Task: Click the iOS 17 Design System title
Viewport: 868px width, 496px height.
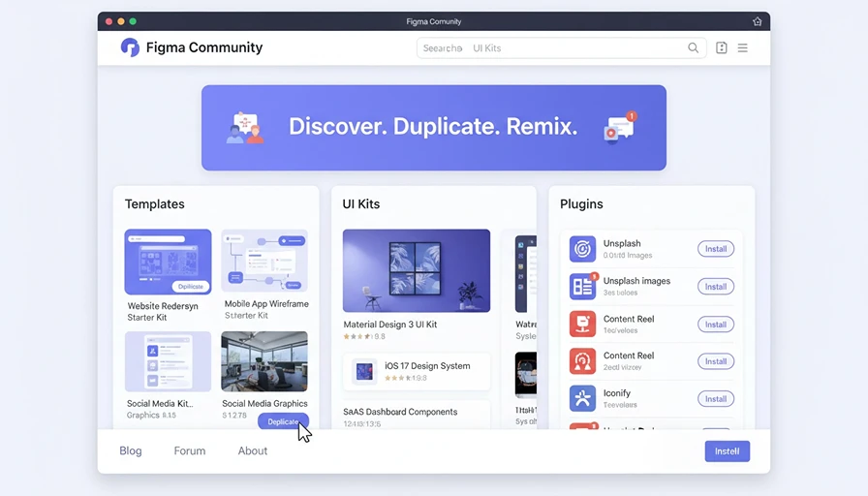Action: click(427, 366)
